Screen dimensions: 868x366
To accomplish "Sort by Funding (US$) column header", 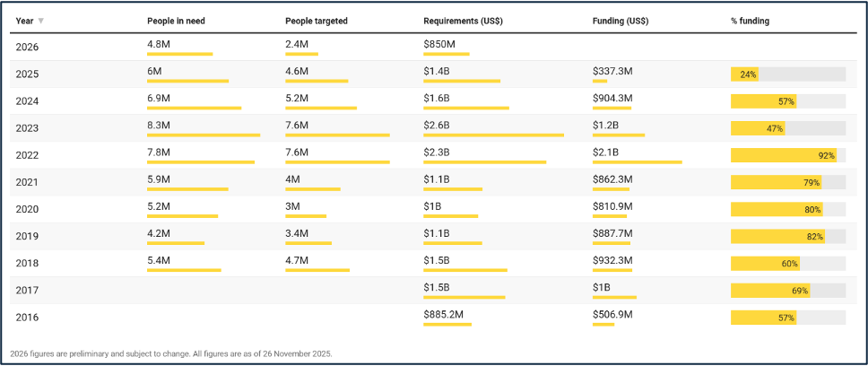I will pos(621,21).
